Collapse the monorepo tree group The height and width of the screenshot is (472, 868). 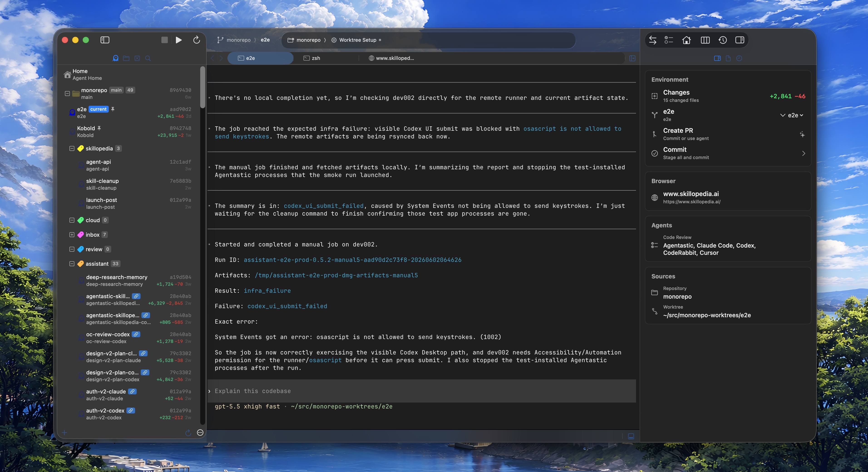tap(67, 93)
